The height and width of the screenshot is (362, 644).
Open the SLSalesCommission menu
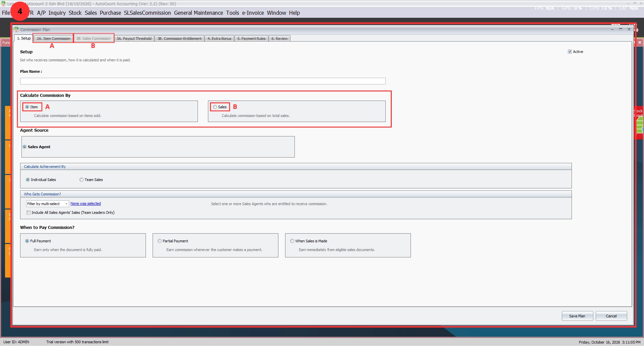tap(147, 13)
